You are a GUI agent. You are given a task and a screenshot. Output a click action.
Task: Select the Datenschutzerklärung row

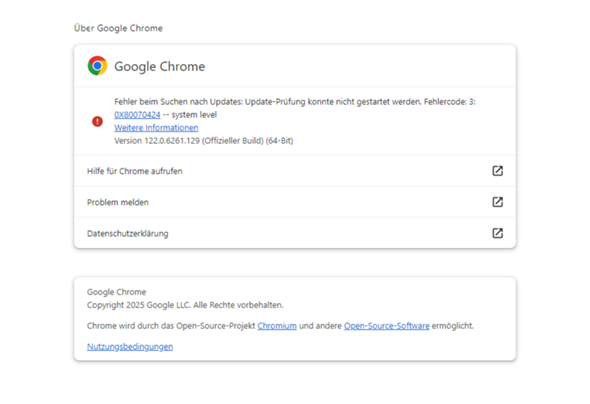pyautogui.click(x=295, y=233)
